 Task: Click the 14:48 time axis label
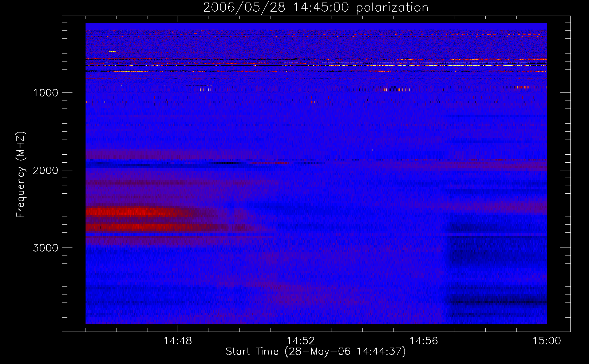[178, 341]
